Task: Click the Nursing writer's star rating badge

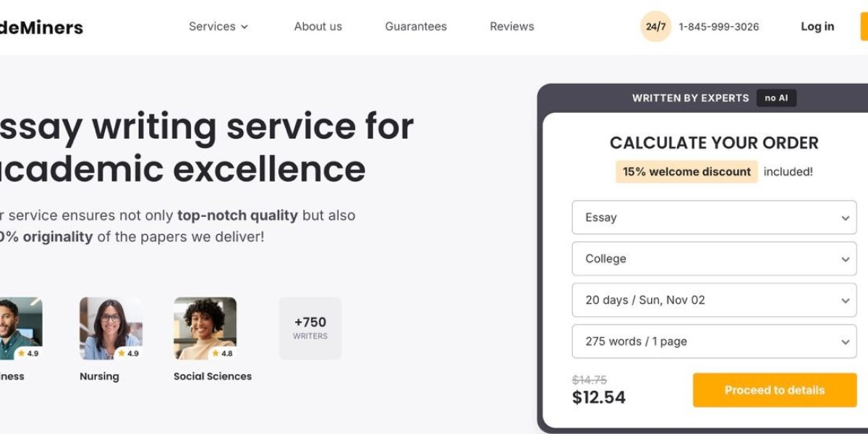Action: [x=127, y=354]
